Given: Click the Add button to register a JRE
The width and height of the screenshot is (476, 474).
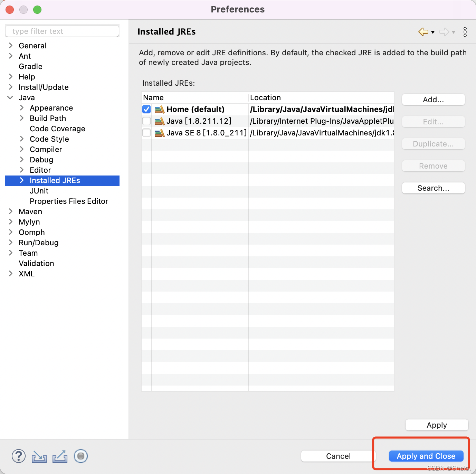Looking at the screenshot, I should pyautogui.click(x=433, y=99).
